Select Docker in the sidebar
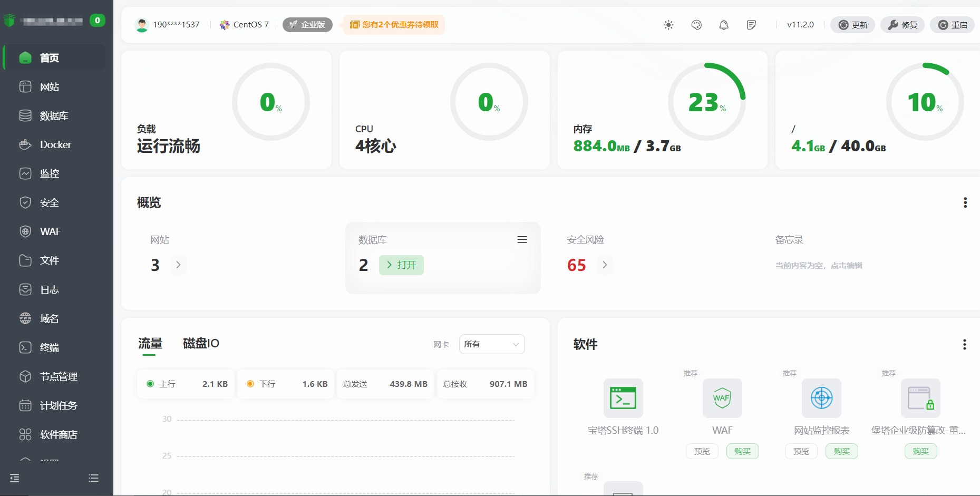 coord(56,144)
